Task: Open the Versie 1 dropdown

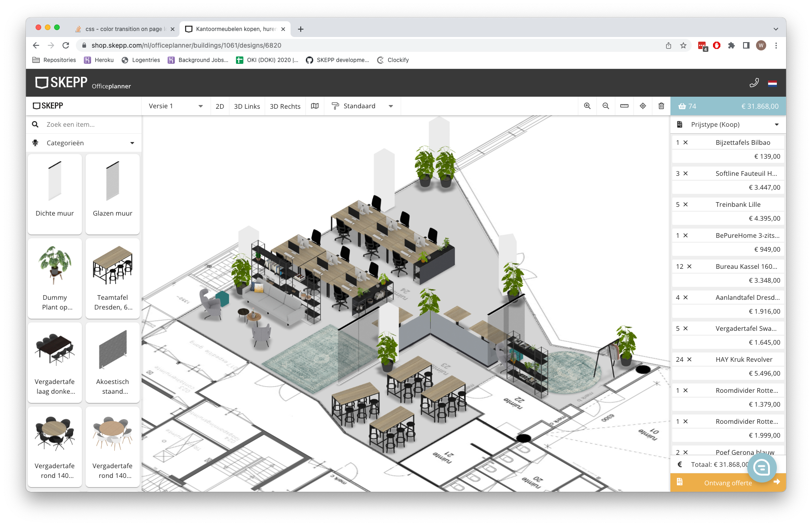Action: point(176,106)
